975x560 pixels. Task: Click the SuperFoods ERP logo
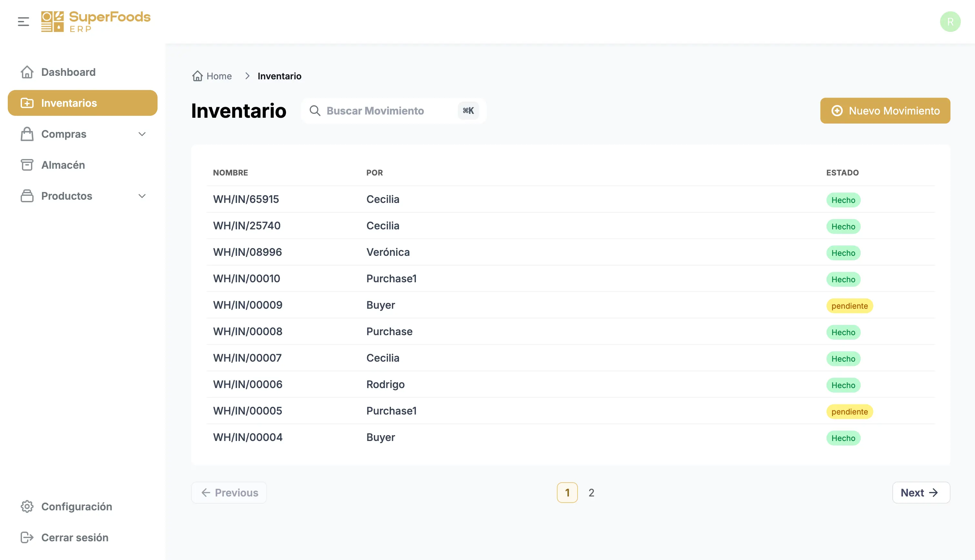point(96,22)
